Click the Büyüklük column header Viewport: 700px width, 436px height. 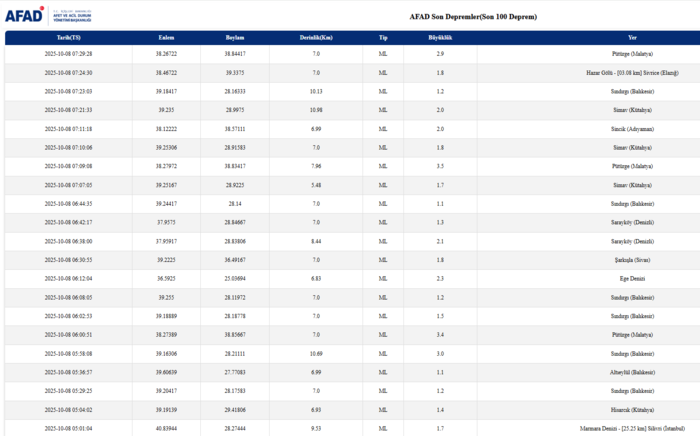point(440,38)
